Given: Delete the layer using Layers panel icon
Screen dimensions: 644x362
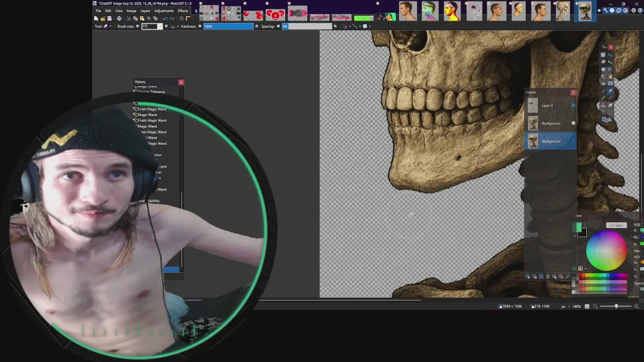Looking at the screenshot, I should [x=534, y=277].
